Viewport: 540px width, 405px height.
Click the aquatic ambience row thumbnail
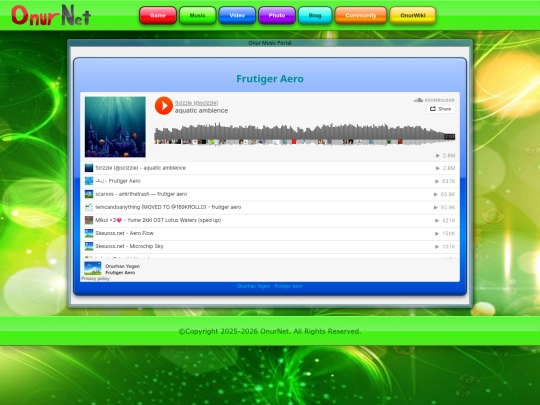pos(89,168)
